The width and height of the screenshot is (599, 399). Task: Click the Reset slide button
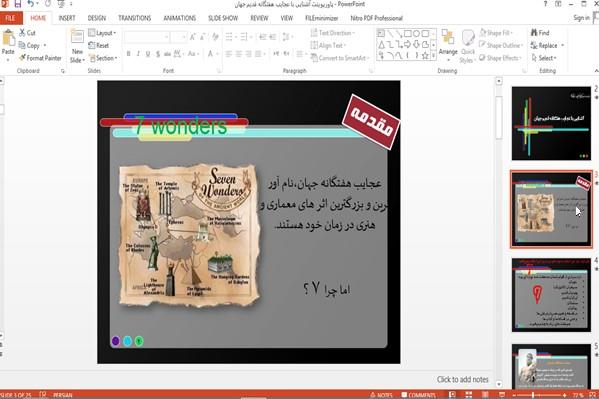click(99, 45)
